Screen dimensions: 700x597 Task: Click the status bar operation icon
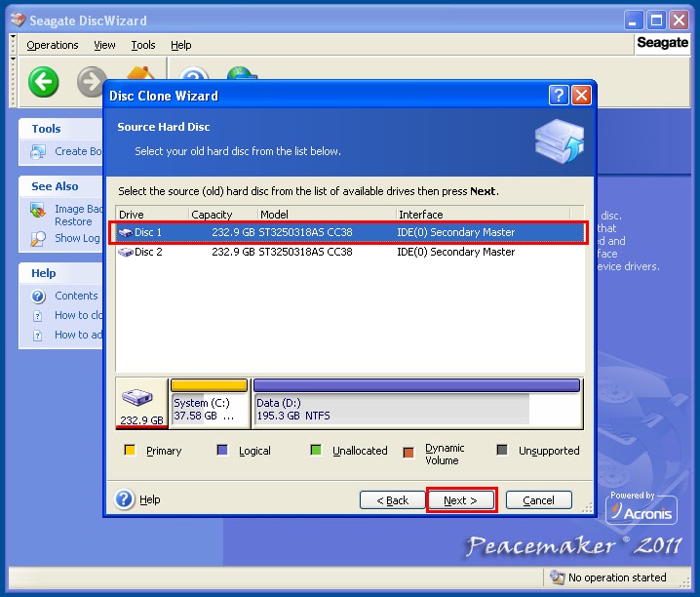(557, 577)
